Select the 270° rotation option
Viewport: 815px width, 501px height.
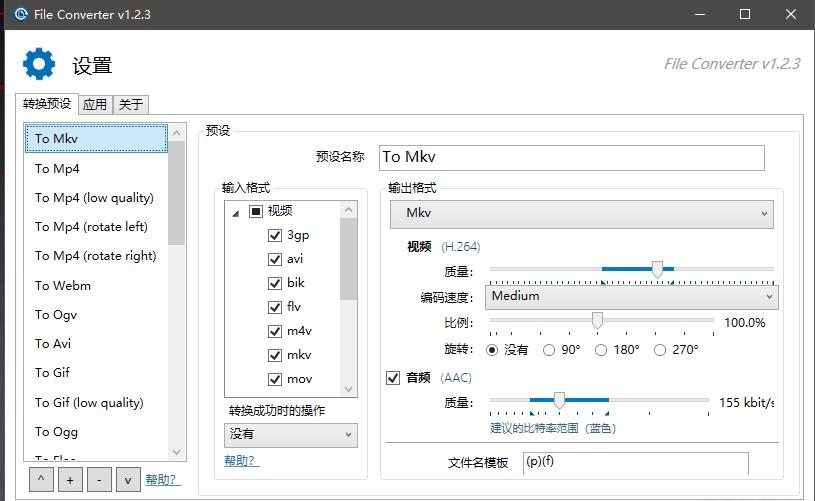(660, 350)
